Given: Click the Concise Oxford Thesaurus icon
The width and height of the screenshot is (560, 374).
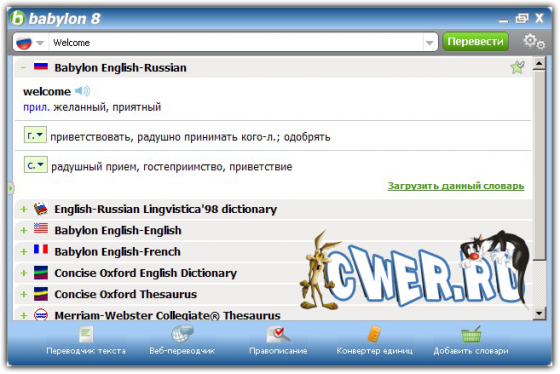Looking at the screenshot, I should [x=41, y=294].
